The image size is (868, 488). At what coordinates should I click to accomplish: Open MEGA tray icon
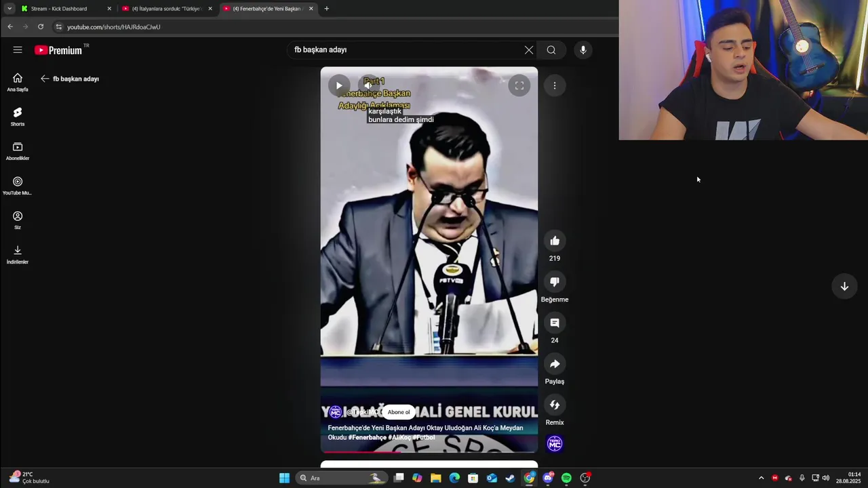point(775,478)
